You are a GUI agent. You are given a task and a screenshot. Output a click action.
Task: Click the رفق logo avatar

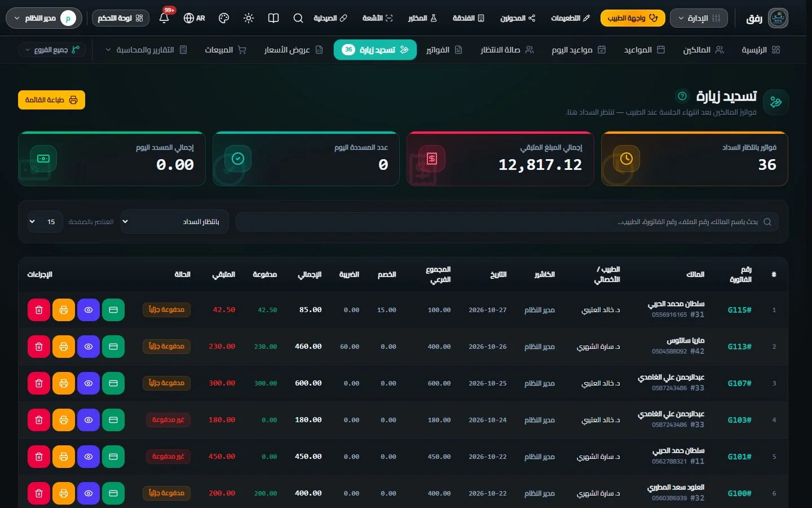click(778, 18)
